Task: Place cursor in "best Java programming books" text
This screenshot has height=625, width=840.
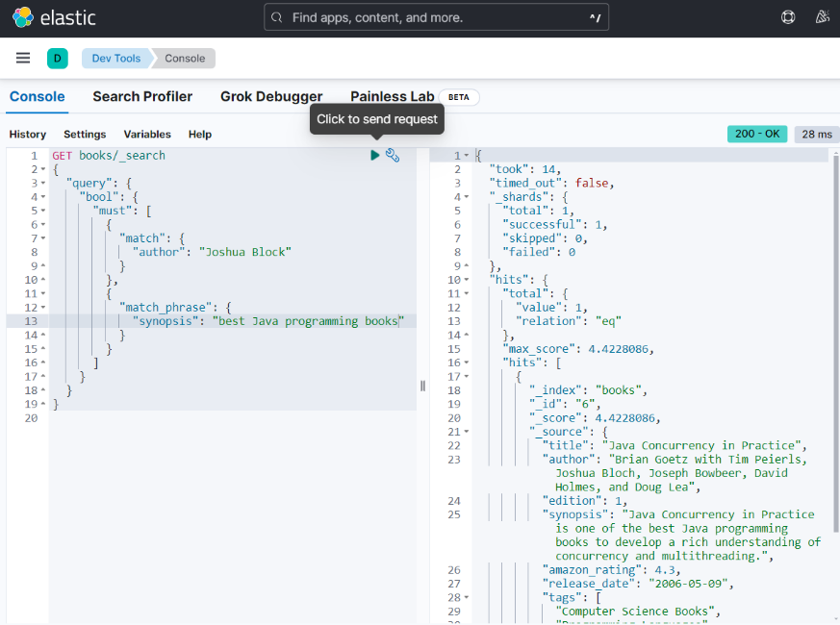Action: click(x=308, y=321)
